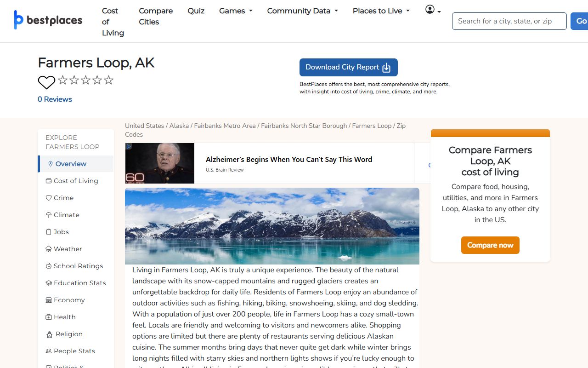Click the bestplaces logo icon
The width and height of the screenshot is (588, 368).
18,20
